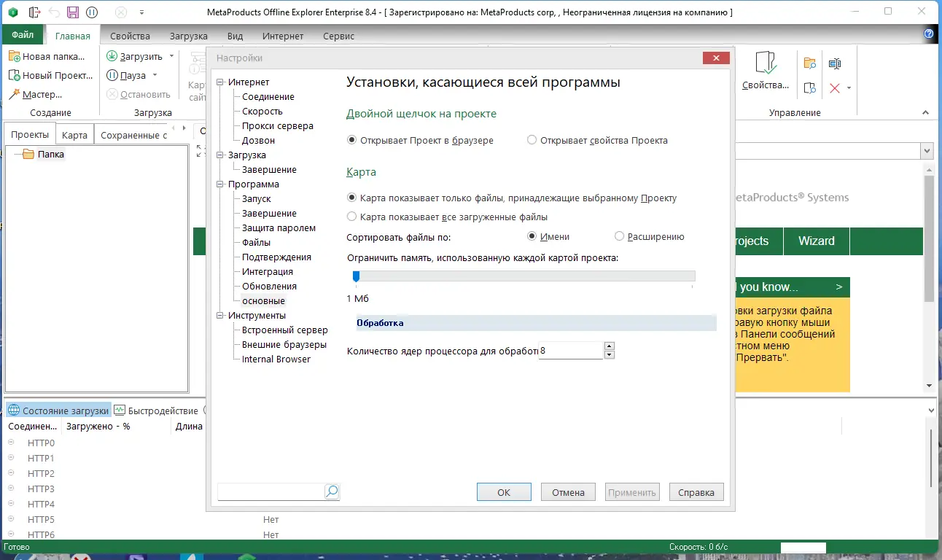
Task: Increase the processor cores count
Action: pos(610,346)
